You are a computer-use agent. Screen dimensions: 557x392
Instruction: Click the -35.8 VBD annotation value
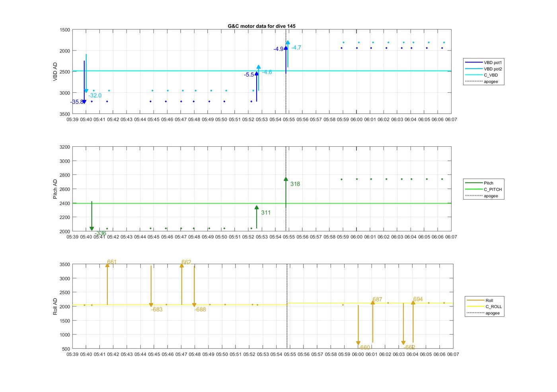point(77,102)
